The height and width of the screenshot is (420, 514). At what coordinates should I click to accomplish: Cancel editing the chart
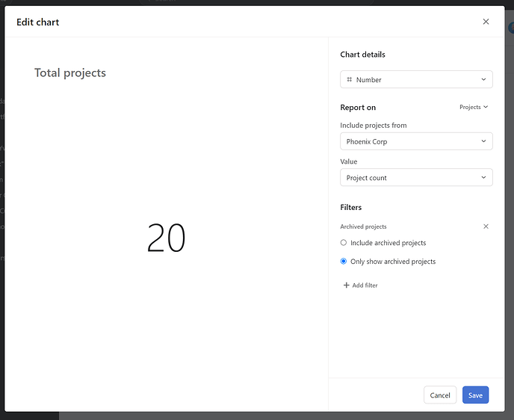coord(440,395)
